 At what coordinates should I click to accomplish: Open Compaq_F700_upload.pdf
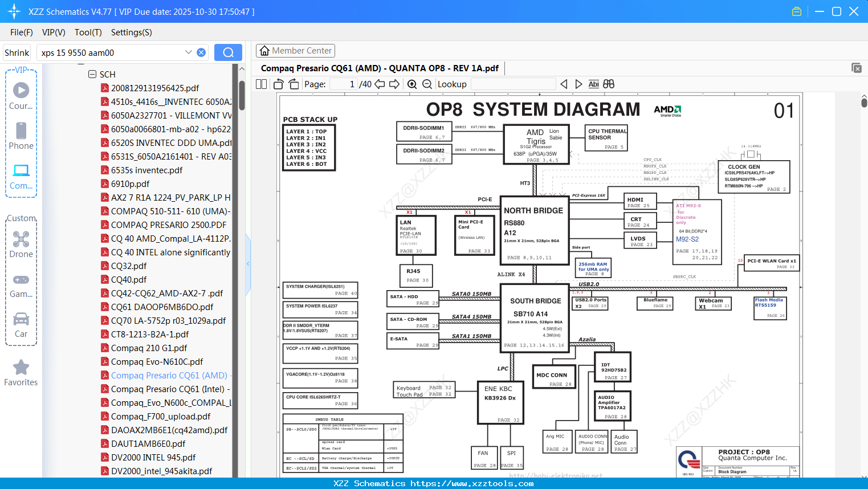tap(161, 417)
